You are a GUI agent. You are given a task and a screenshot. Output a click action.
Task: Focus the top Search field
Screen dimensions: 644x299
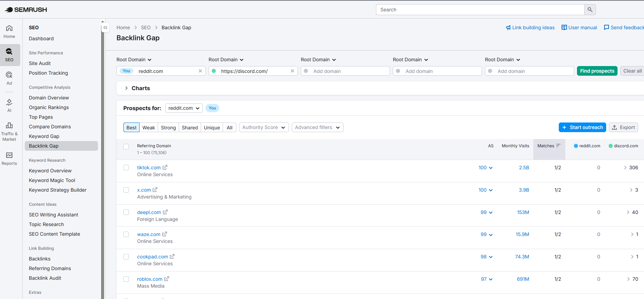click(x=480, y=10)
